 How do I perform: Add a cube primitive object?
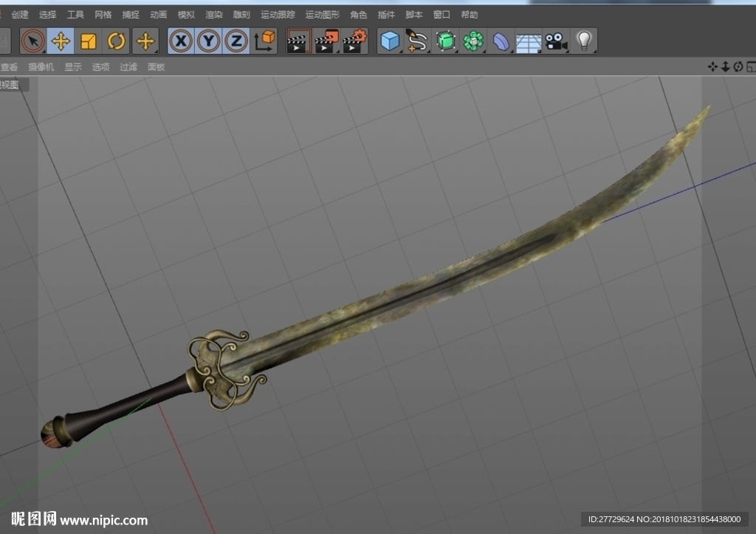tap(390, 41)
